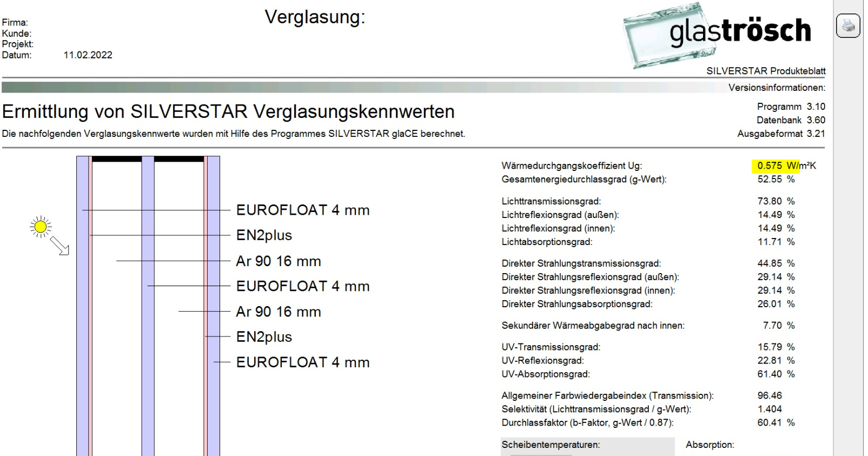Click the printer icon button

pos(848,25)
